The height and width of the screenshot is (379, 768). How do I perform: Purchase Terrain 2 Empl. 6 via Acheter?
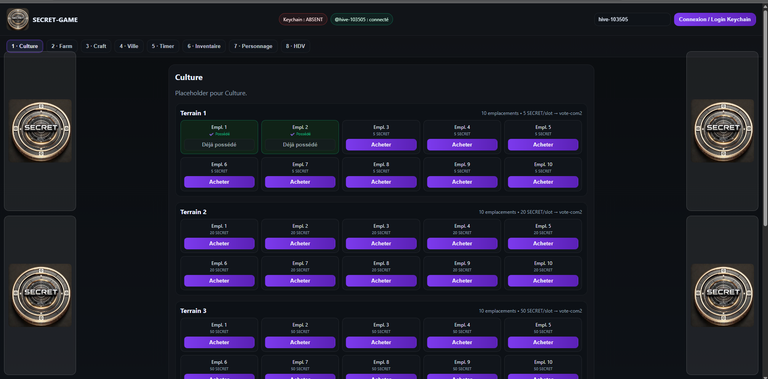pos(219,281)
